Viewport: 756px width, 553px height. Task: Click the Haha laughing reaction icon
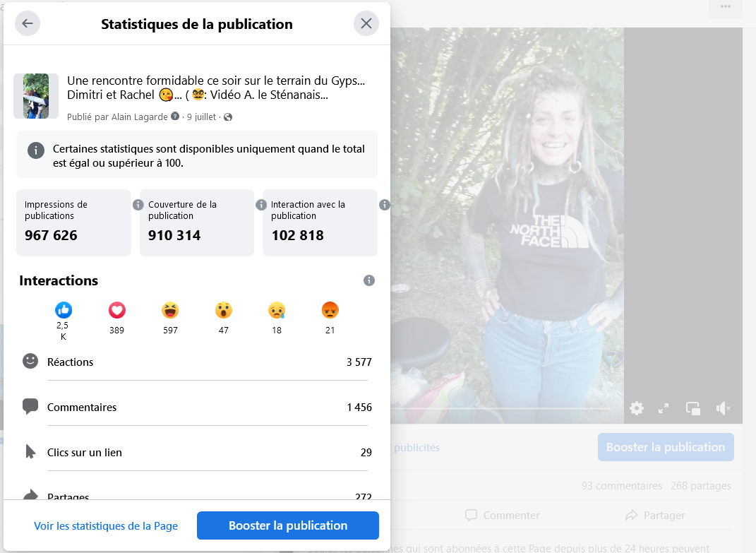click(x=170, y=310)
